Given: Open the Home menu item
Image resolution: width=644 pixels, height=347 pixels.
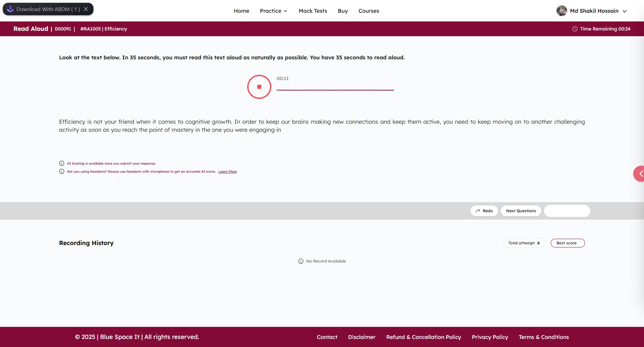Looking at the screenshot, I should click(241, 11).
